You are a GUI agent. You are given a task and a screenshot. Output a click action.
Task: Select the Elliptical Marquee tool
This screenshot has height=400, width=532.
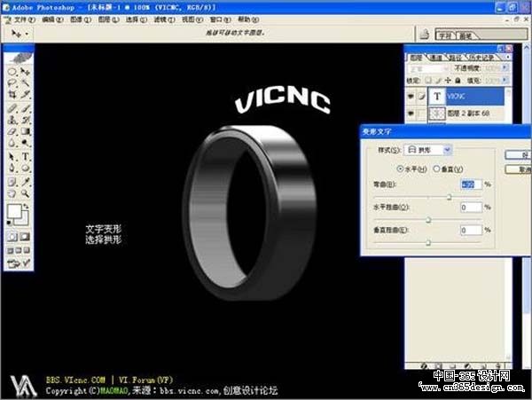tap(12, 72)
